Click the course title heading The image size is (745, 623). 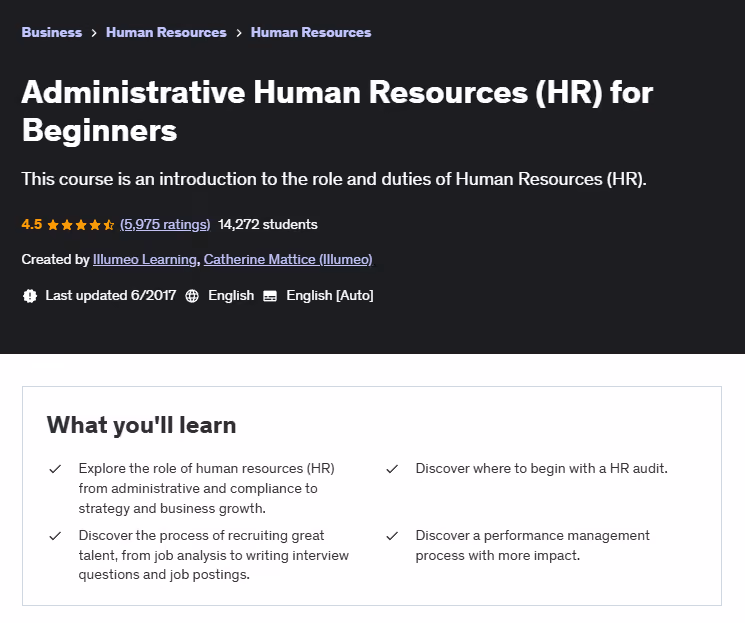(337, 111)
